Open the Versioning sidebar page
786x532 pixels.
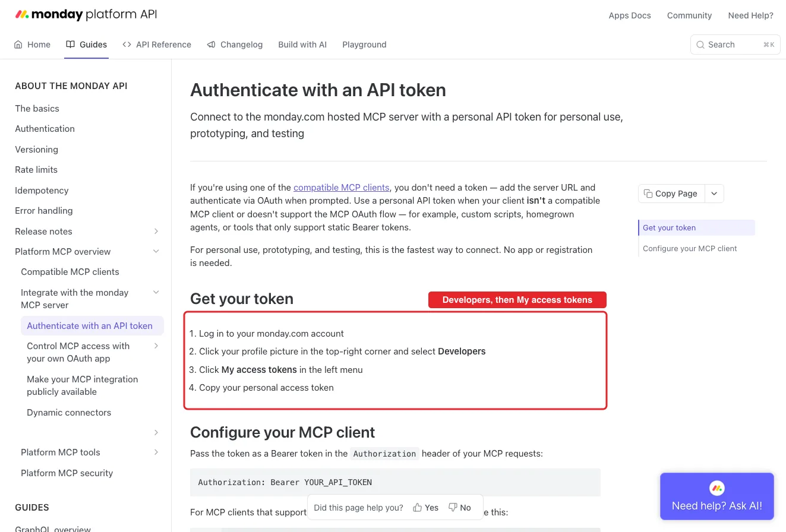[36, 149]
